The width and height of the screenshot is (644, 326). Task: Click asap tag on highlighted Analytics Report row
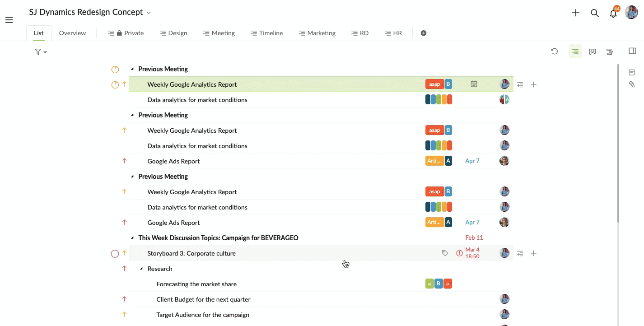(434, 84)
